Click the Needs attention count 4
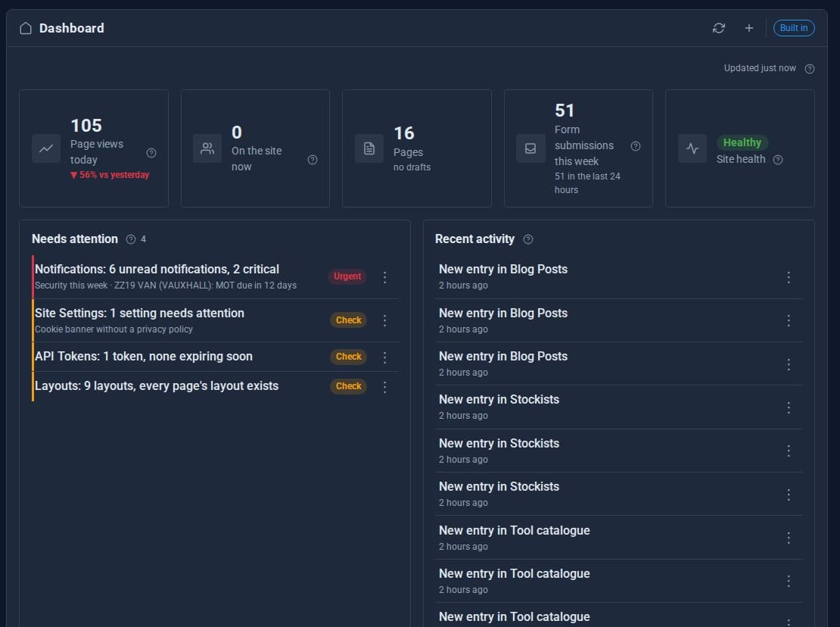840x627 pixels. coord(143,239)
